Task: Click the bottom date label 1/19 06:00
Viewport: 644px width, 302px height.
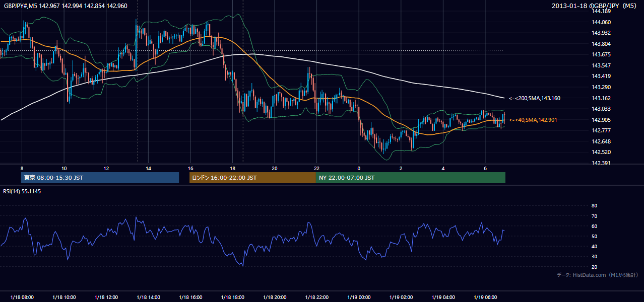Action: [485, 297]
